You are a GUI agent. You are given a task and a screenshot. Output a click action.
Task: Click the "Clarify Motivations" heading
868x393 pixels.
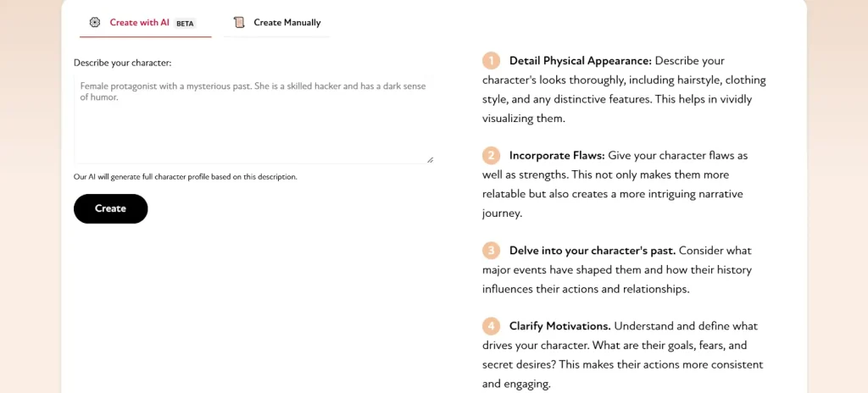click(x=559, y=326)
